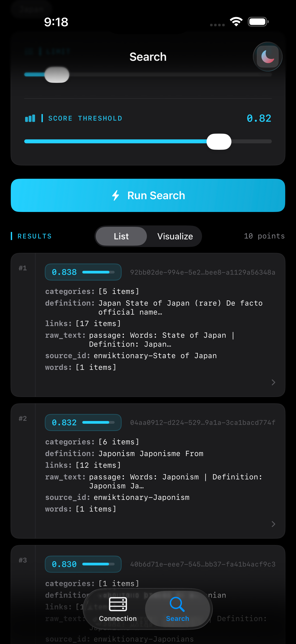Tap the RESULTS section header
This screenshot has height=644, width=296.
pos(35,236)
